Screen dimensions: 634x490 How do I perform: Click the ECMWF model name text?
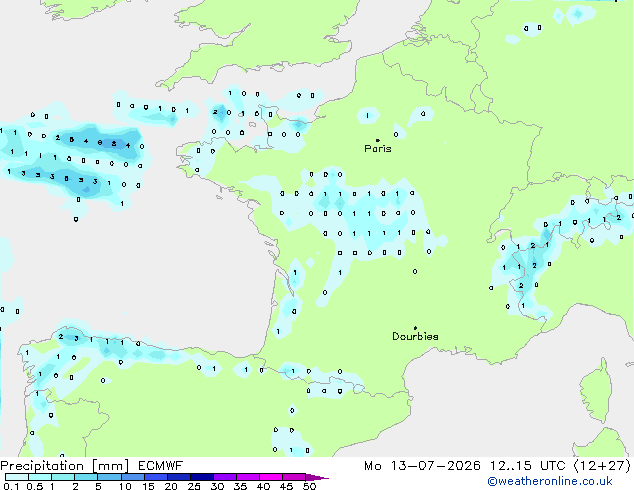pyautogui.click(x=161, y=466)
